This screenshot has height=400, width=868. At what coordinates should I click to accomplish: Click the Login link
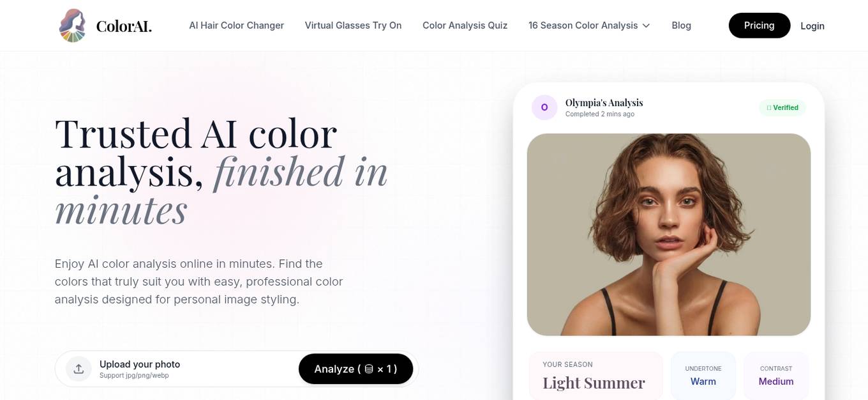tap(812, 26)
